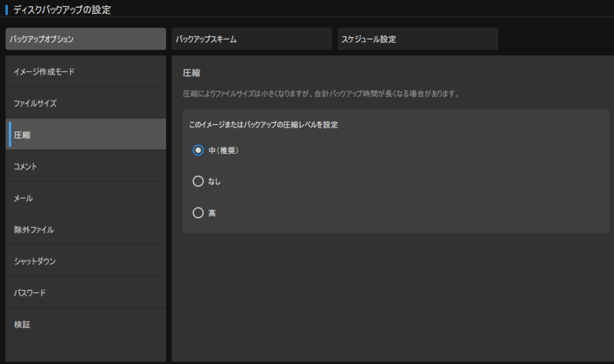This screenshot has width=614, height=364.
Task: Select 検証 in the options list
Action: tap(86, 324)
